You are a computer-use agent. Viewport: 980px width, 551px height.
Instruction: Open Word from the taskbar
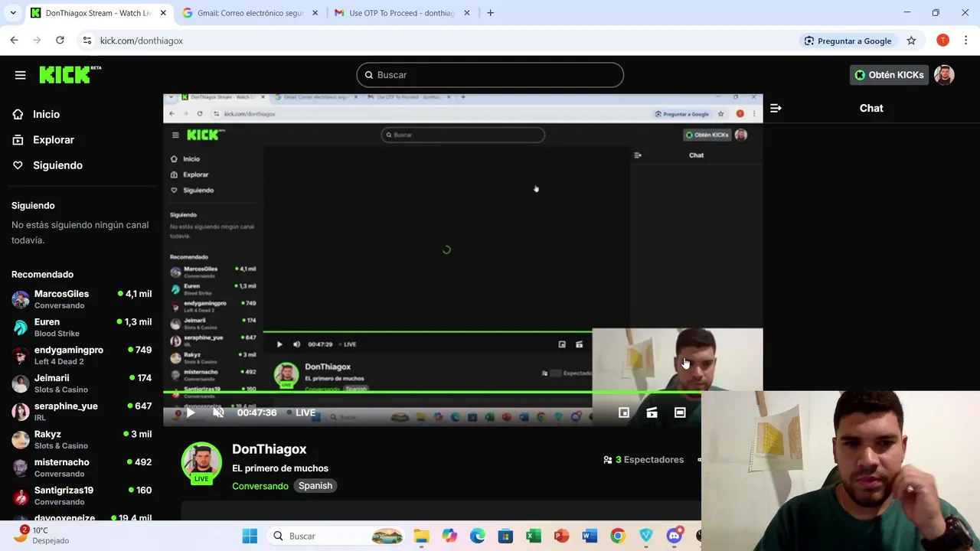pyautogui.click(x=590, y=536)
